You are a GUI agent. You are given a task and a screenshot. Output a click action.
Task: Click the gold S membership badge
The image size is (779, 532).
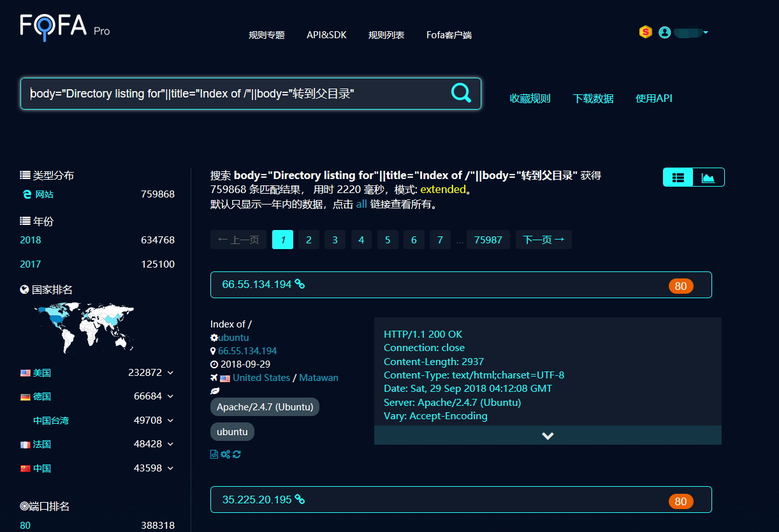(x=645, y=32)
